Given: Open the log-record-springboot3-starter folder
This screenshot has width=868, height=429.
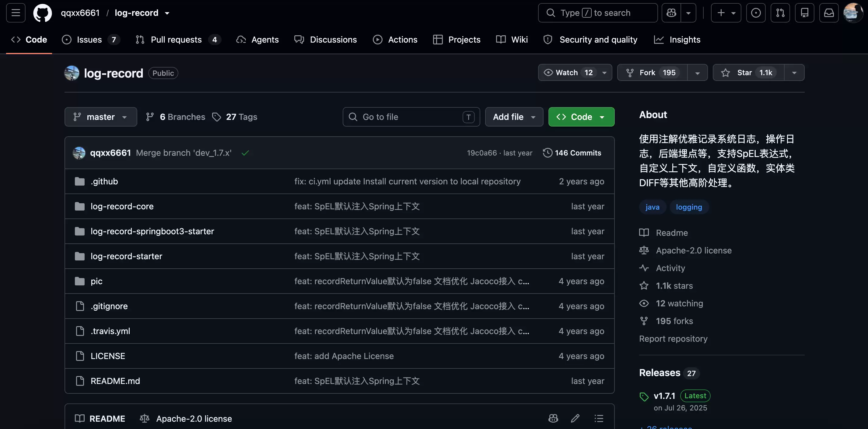Looking at the screenshot, I should pyautogui.click(x=152, y=231).
